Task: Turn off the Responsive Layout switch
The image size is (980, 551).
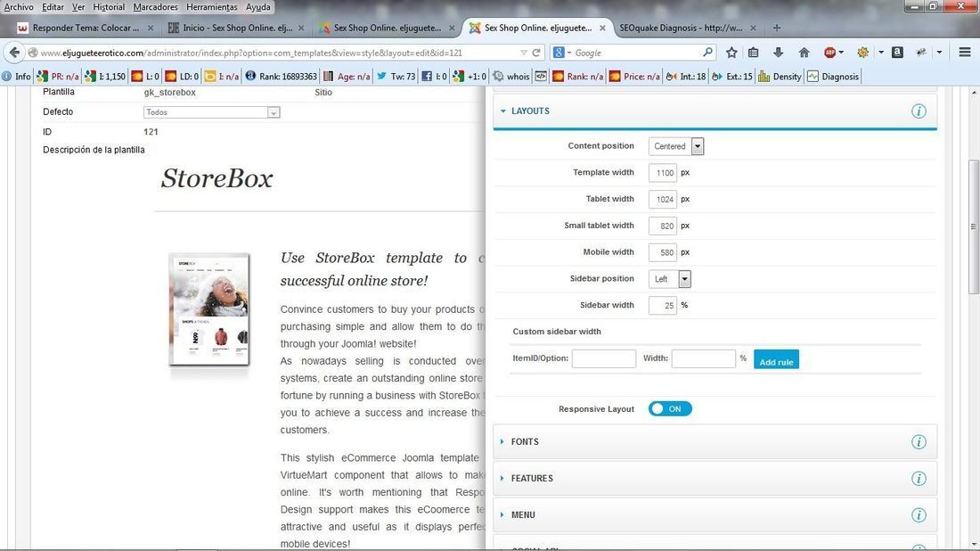Action: 670,409
